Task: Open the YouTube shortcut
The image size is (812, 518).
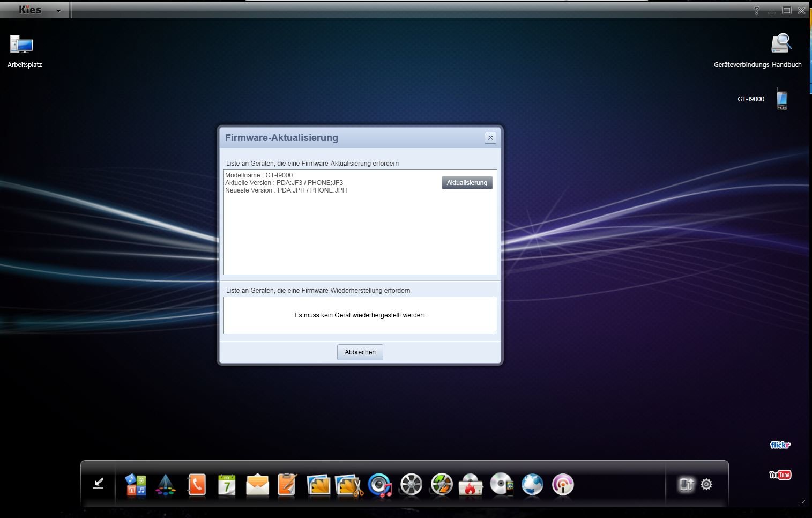Action: click(780, 475)
